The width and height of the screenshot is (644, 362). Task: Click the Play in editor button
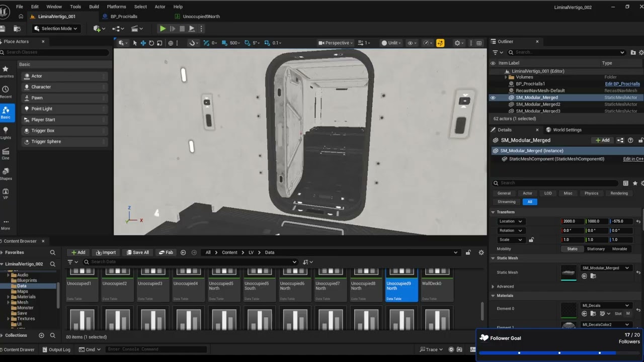tap(163, 29)
